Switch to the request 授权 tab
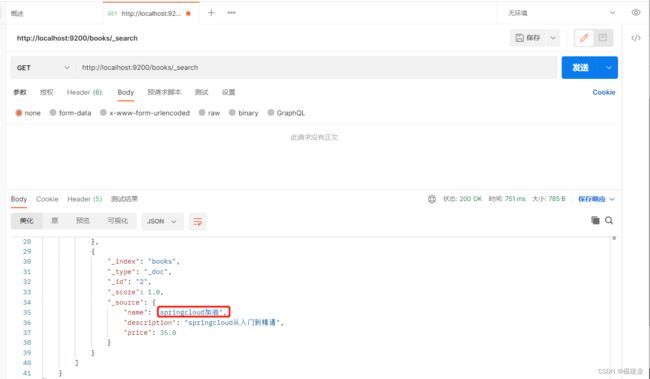650x379 pixels. click(x=46, y=92)
